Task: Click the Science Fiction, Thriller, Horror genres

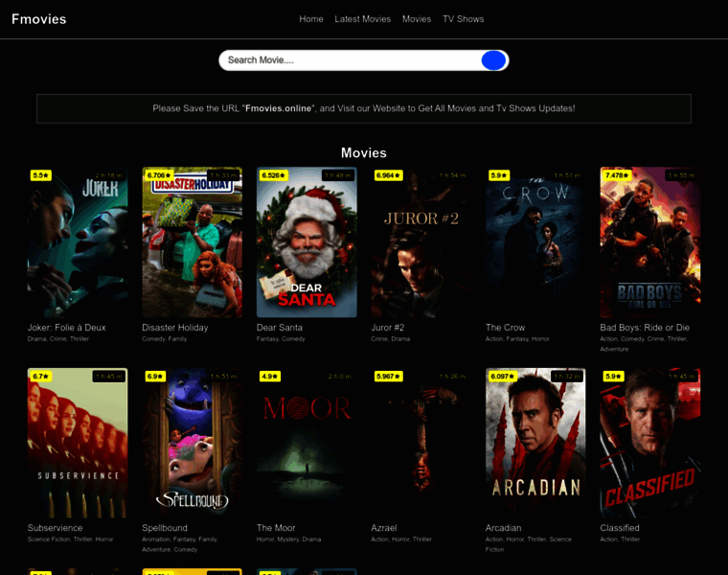Action: pos(70,540)
